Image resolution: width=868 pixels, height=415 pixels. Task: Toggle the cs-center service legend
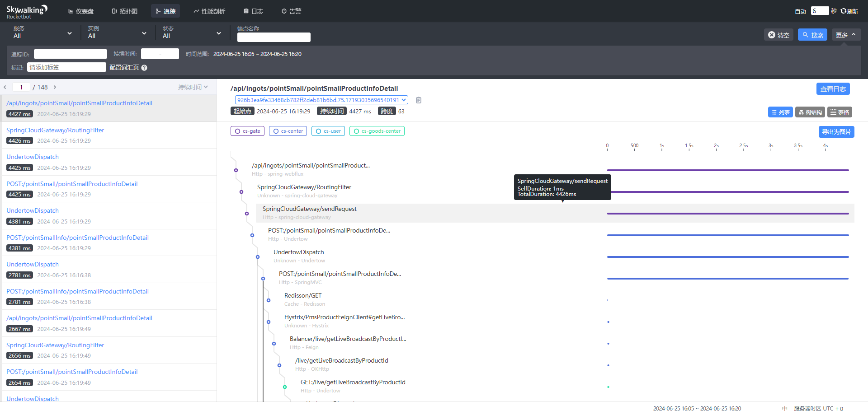point(288,131)
